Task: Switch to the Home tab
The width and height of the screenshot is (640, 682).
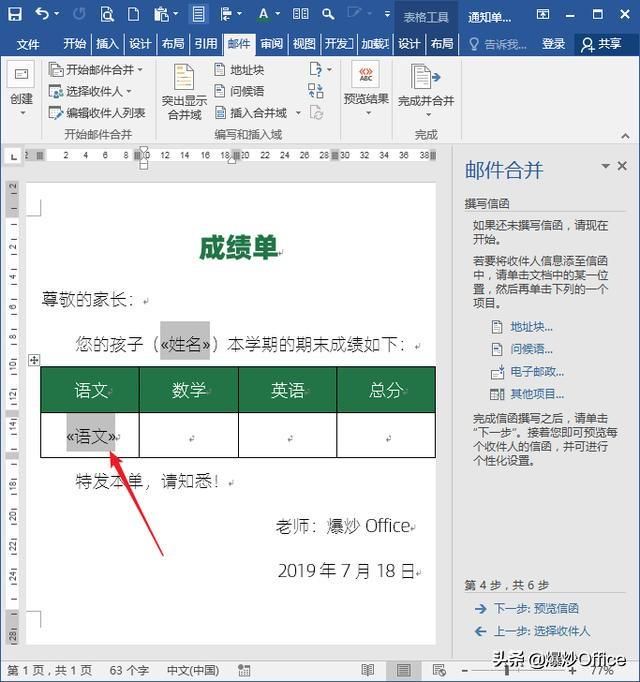Action: [x=75, y=44]
